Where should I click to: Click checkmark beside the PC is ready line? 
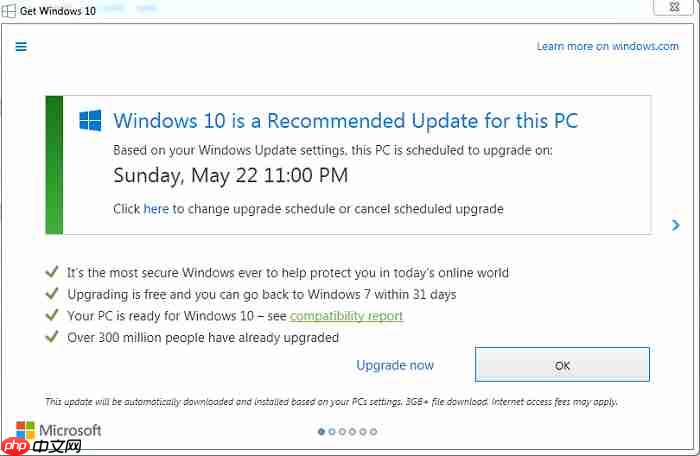pyautogui.click(x=51, y=316)
